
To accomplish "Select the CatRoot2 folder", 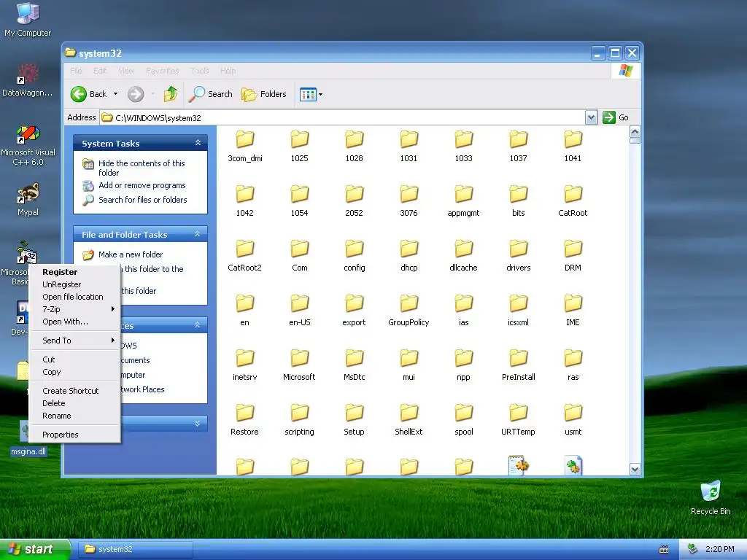I will [245, 256].
